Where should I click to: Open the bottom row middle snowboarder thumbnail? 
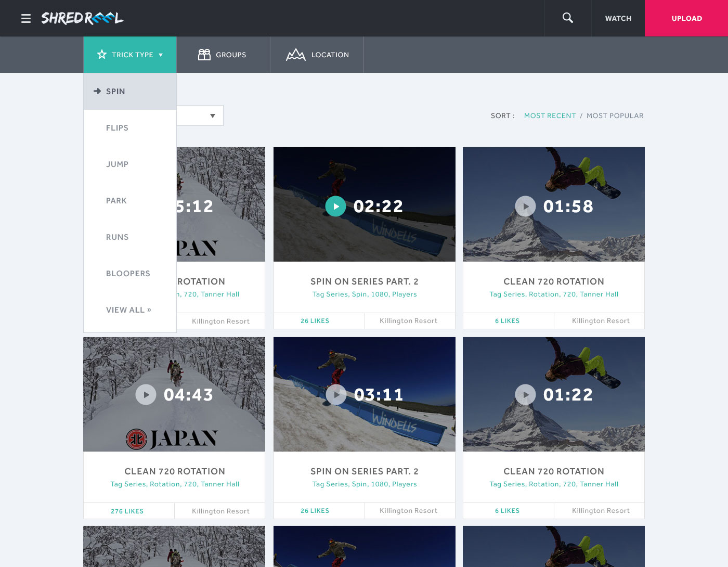point(365,546)
